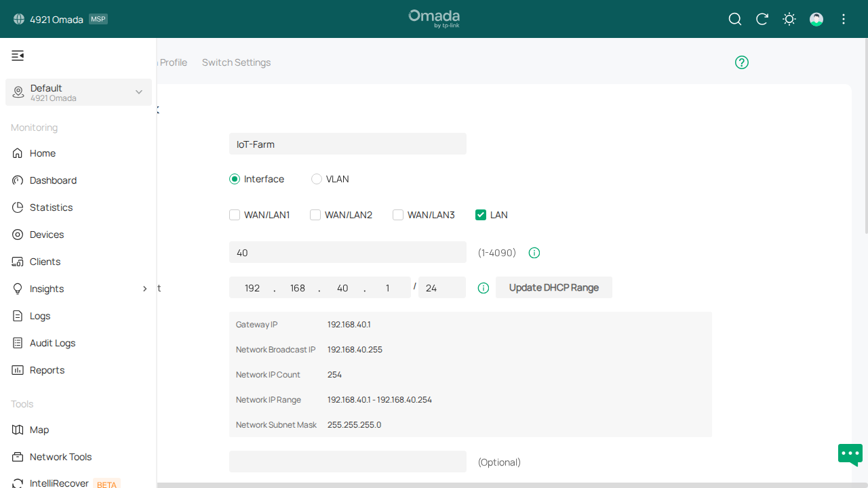Click the IoT-Farm name input field
Image resolution: width=868 pixels, height=488 pixels.
347,144
